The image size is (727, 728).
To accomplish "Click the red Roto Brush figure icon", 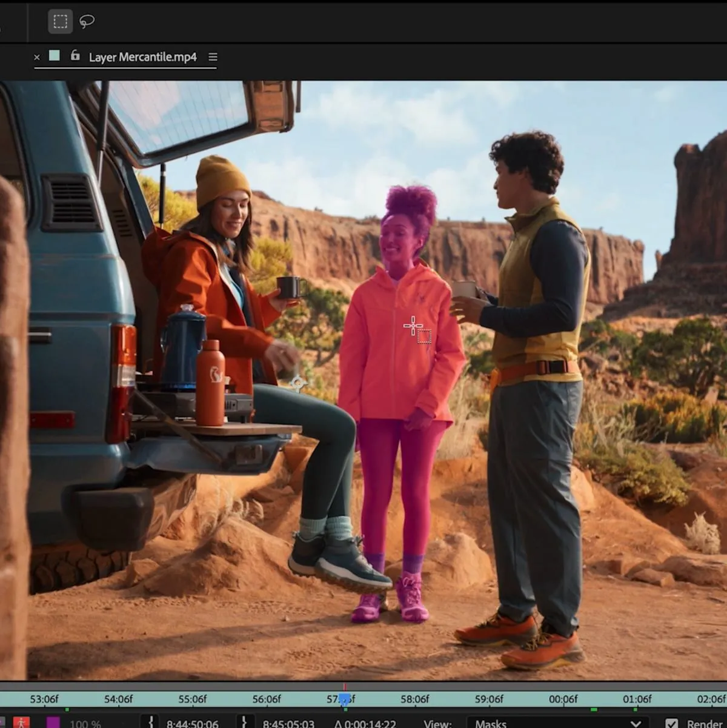I will point(22,723).
